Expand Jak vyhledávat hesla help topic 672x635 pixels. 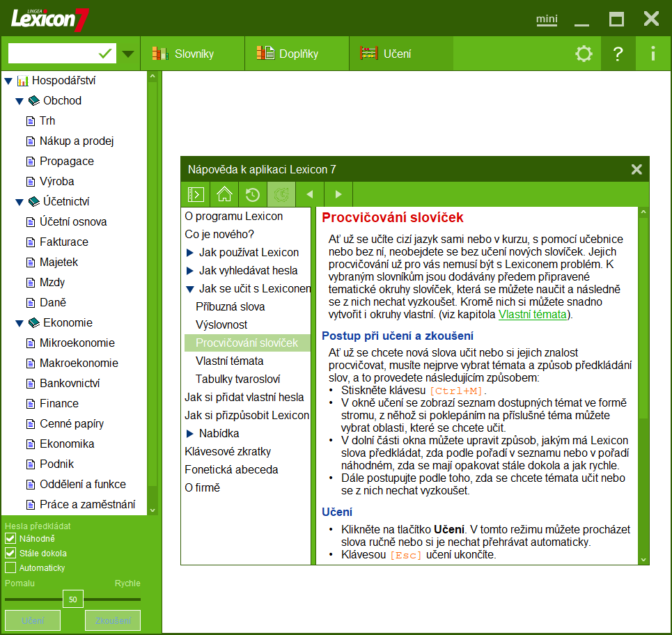click(190, 271)
